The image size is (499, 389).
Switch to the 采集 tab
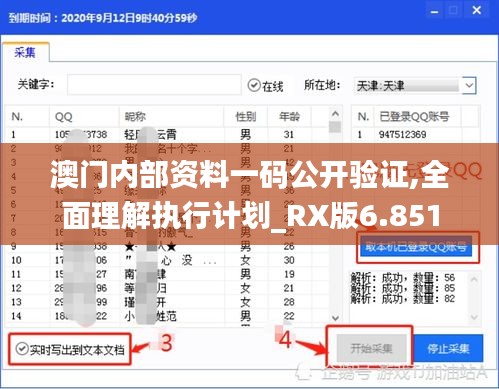tap(25, 52)
